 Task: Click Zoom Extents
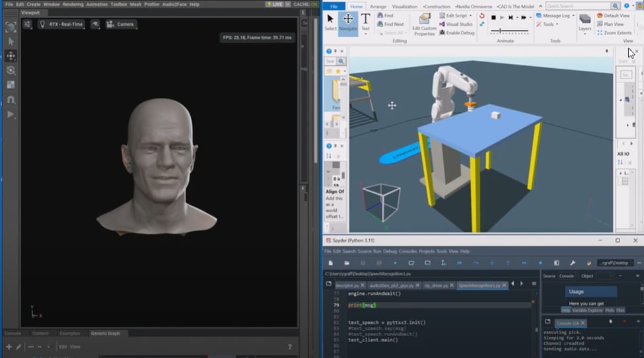[x=614, y=33]
